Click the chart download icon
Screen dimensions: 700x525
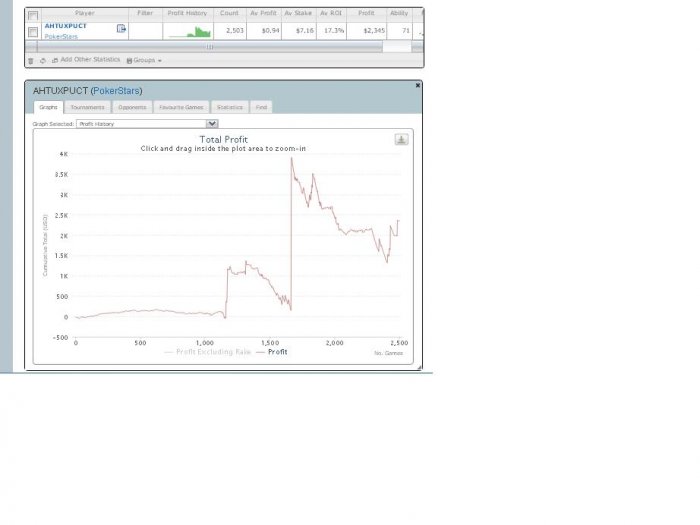[401, 140]
